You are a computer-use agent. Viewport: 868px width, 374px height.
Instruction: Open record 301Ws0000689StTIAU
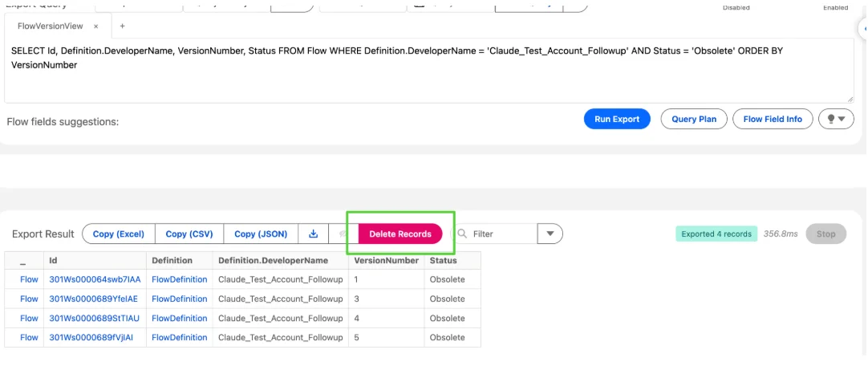click(94, 318)
